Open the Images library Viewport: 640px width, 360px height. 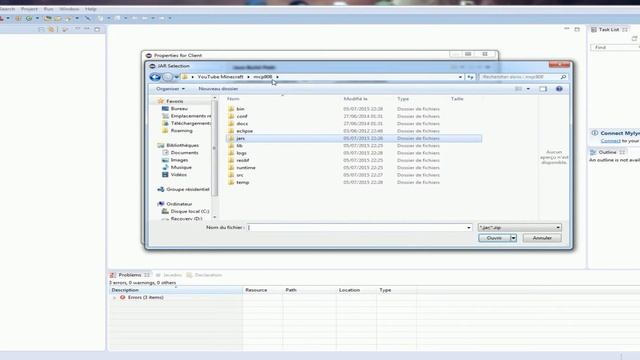click(179, 160)
